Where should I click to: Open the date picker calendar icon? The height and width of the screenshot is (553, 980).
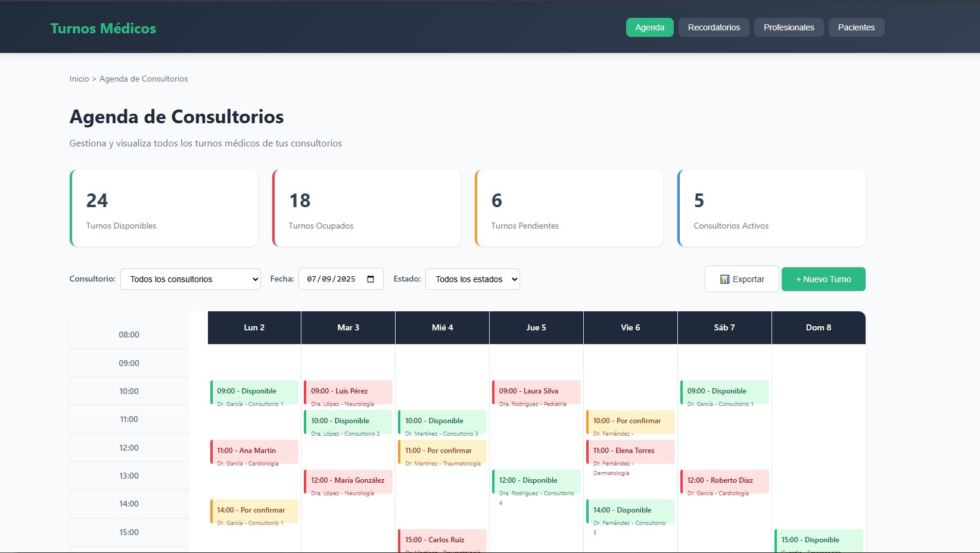371,279
